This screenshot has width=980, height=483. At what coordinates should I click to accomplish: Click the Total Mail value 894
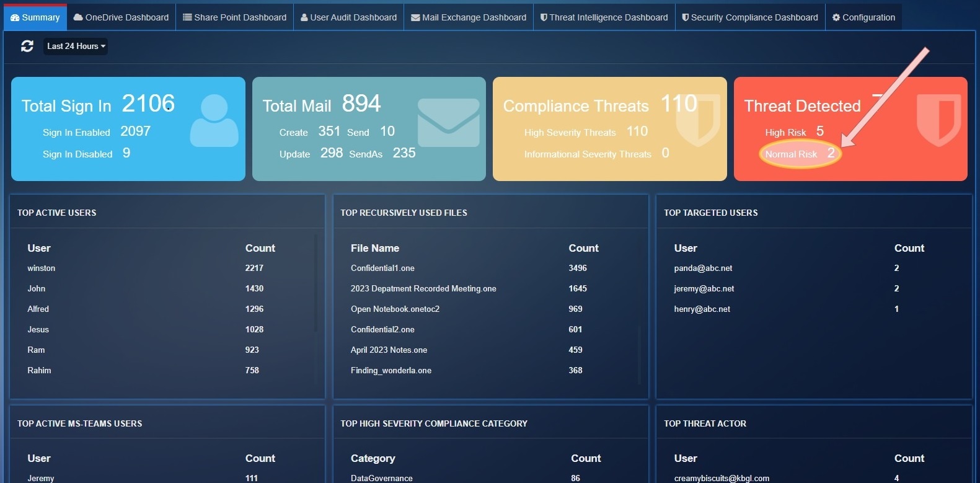pos(361,104)
